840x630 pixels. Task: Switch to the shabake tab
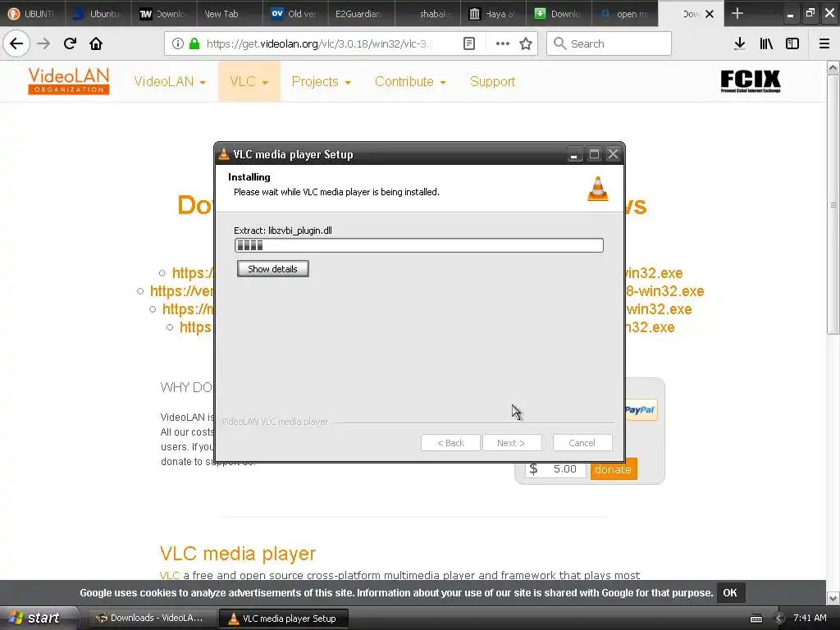pos(427,13)
